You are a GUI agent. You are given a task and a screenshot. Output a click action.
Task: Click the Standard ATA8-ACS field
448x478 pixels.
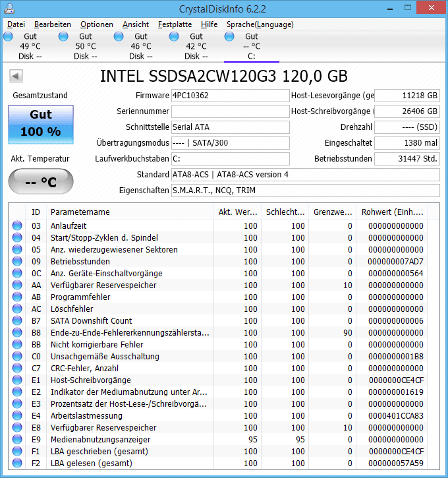306,175
